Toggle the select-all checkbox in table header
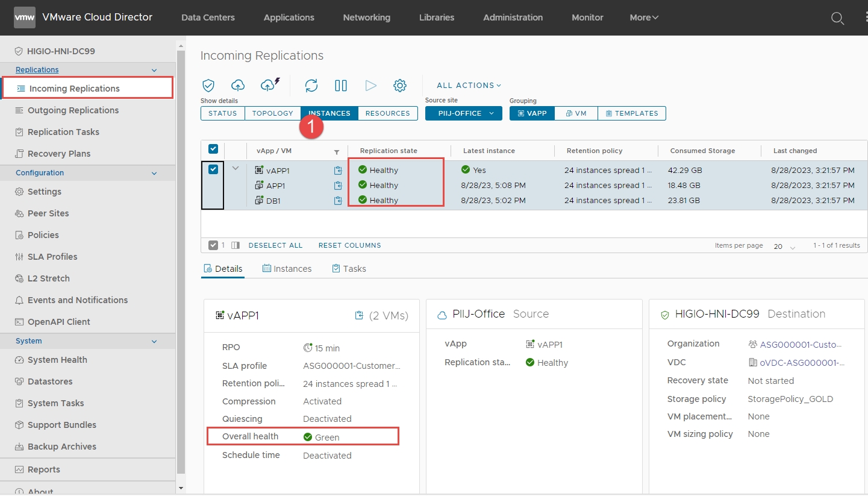This screenshot has height=496, width=868. 213,149
